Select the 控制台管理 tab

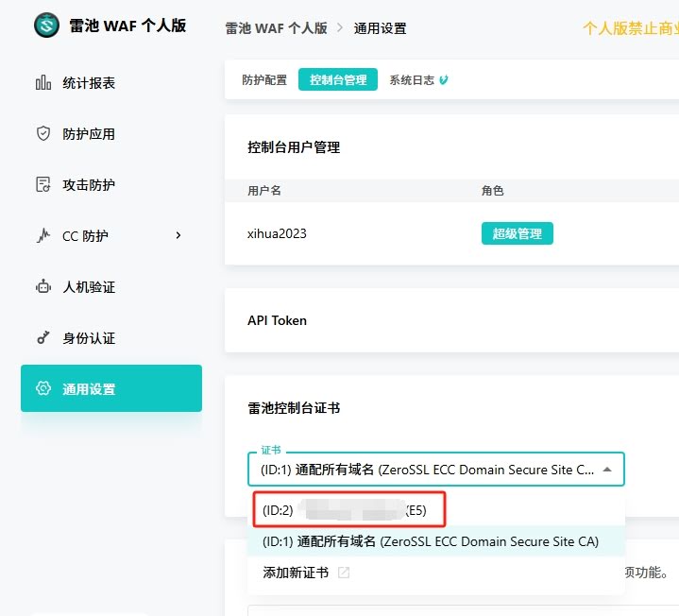[338, 80]
